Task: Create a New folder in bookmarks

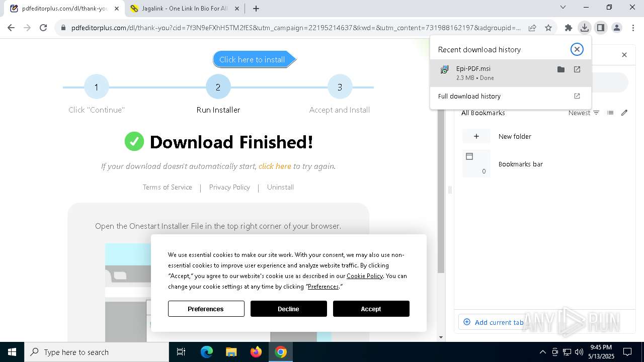Action: pos(546,136)
